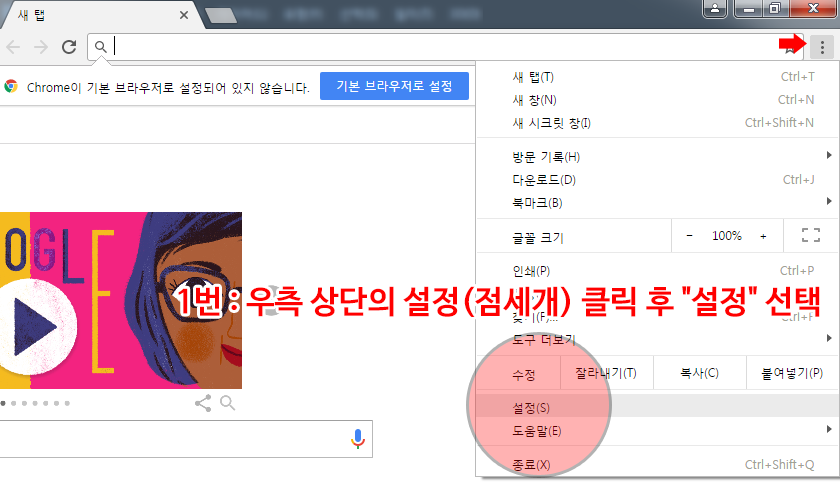Click 기본 브라우저로 설정 button
The height and width of the screenshot is (498, 840).
click(394, 86)
